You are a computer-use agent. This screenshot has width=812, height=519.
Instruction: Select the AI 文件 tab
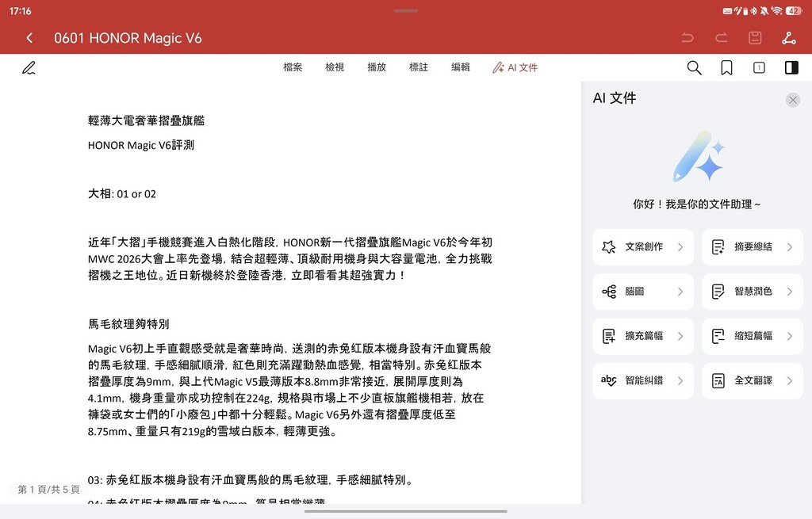click(515, 68)
